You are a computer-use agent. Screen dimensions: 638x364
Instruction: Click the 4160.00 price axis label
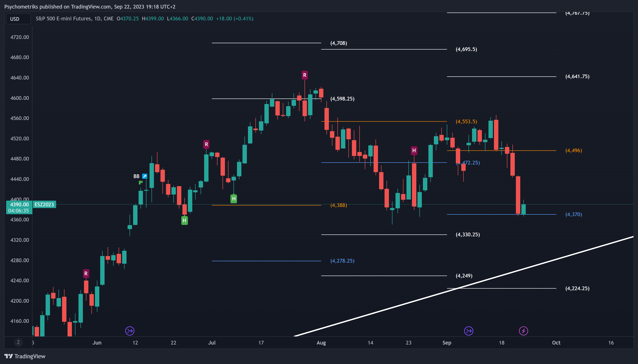pyautogui.click(x=20, y=321)
